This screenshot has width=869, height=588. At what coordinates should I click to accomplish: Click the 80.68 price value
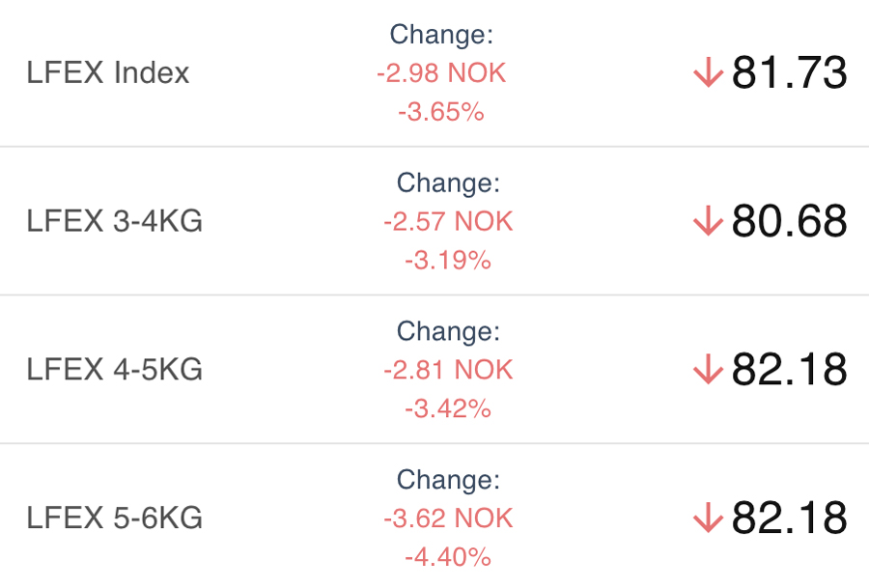coord(789,222)
